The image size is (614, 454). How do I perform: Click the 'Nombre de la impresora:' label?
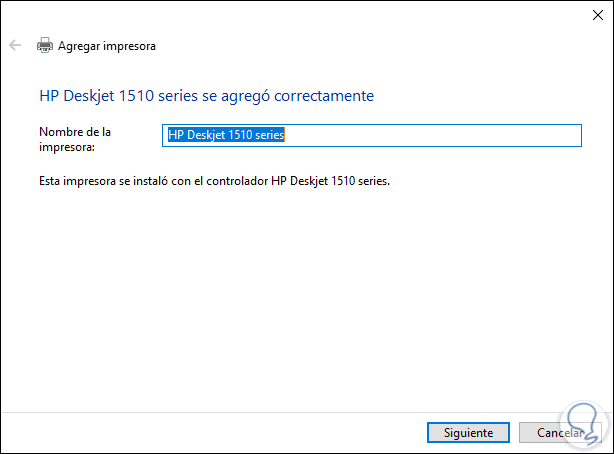coord(75,139)
